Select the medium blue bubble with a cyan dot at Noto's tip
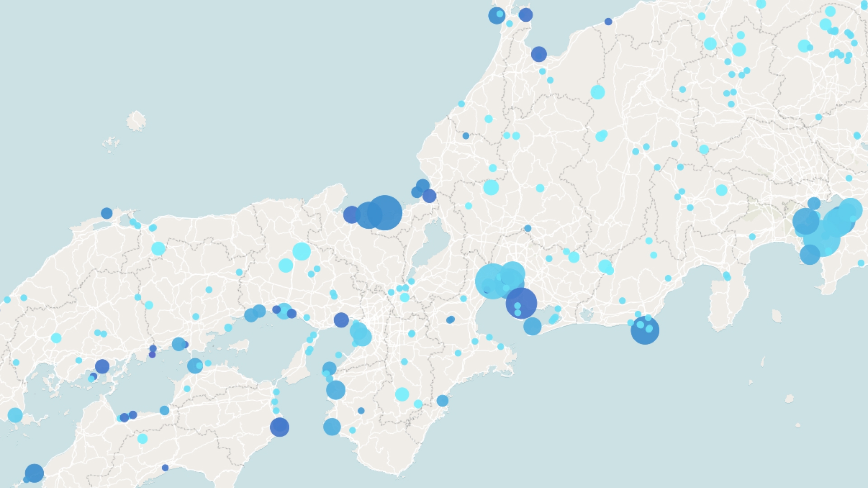 coord(496,16)
